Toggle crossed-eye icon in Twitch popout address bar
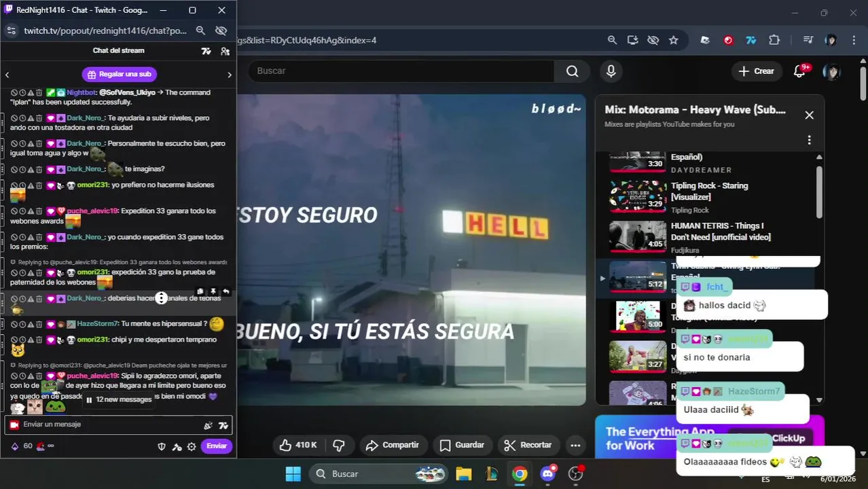Viewport: 868px width, 489px height. [x=221, y=31]
